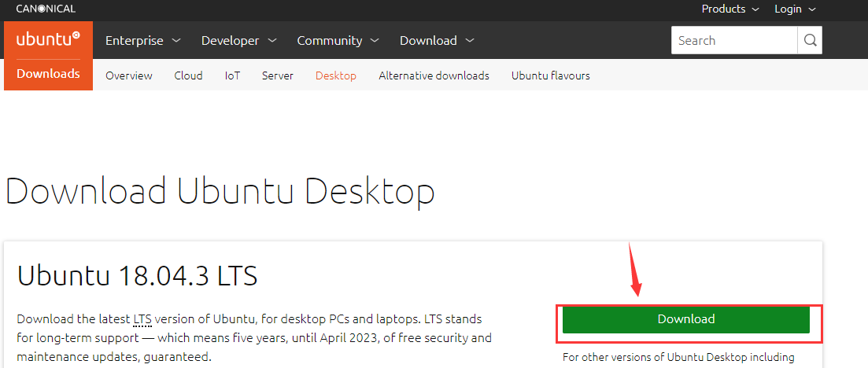Open Alternative downloads tab

[434, 75]
